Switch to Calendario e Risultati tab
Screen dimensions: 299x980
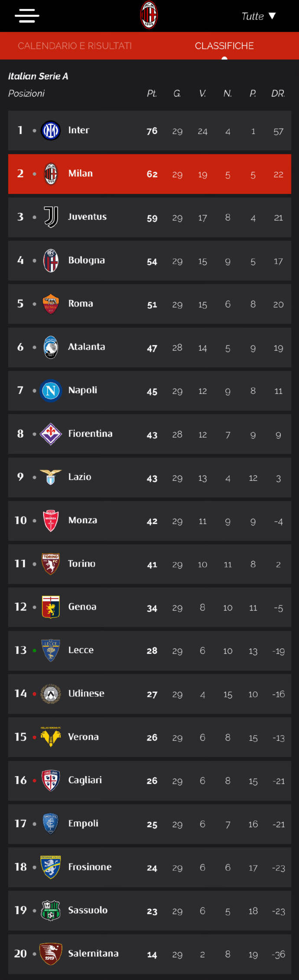[x=75, y=46]
